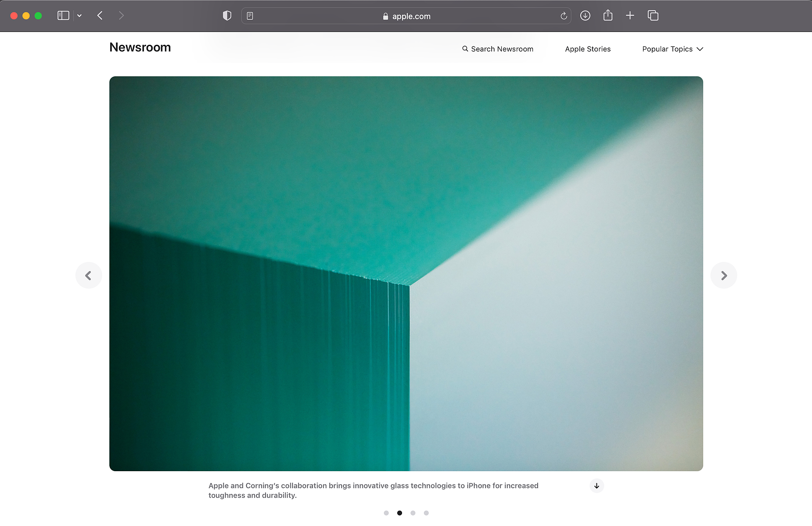This screenshot has width=812, height=526.
Task: Open the tab group dropdown chevron
Action: 79,16
